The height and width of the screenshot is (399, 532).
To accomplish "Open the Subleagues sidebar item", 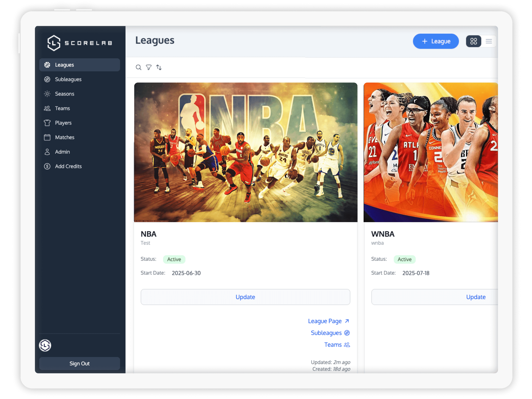I will (68, 79).
